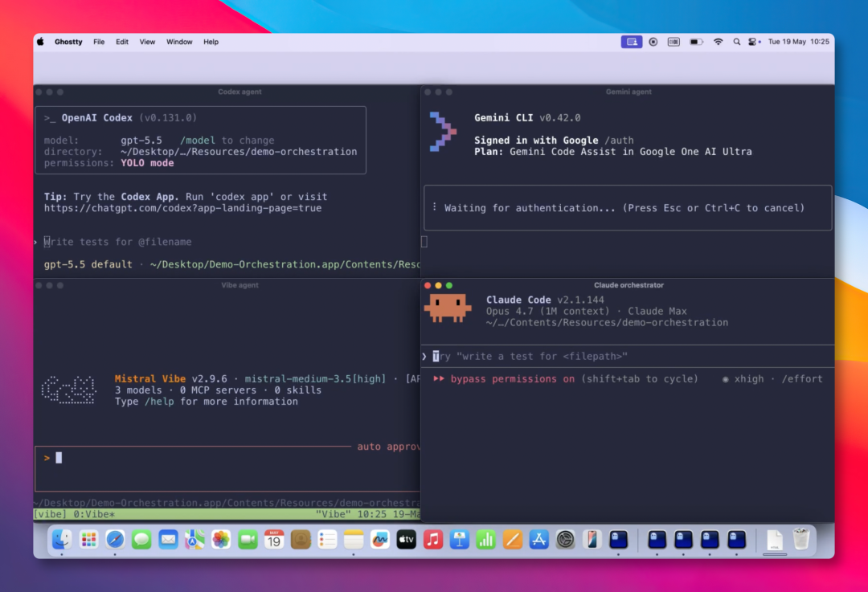
Task: Open Finder from the dock
Action: click(62, 540)
